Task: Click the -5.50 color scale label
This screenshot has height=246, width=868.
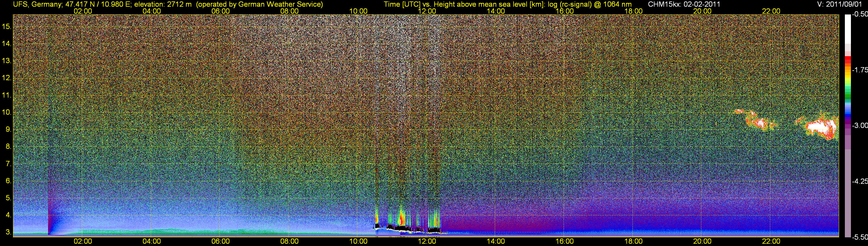Action: pyautogui.click(x=860, y=237)
